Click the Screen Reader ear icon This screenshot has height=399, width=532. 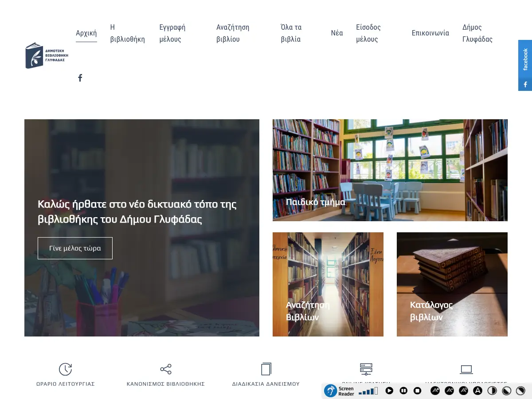[x=331, y=391]
